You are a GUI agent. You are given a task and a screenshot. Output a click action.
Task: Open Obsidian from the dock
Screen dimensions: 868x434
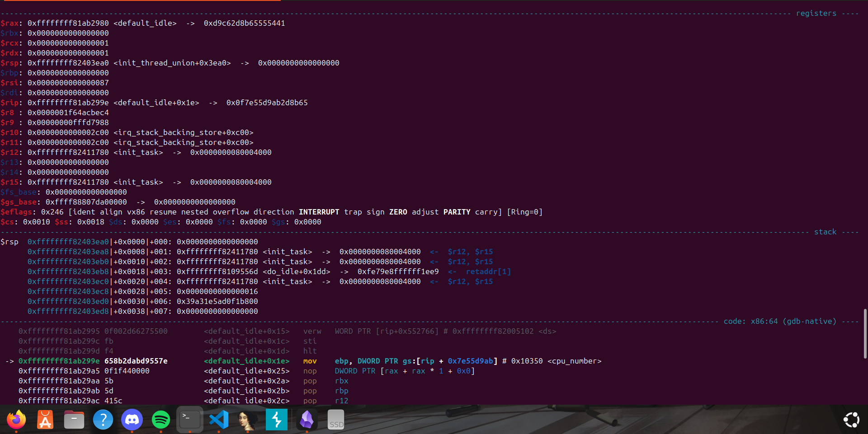[307, 420]
